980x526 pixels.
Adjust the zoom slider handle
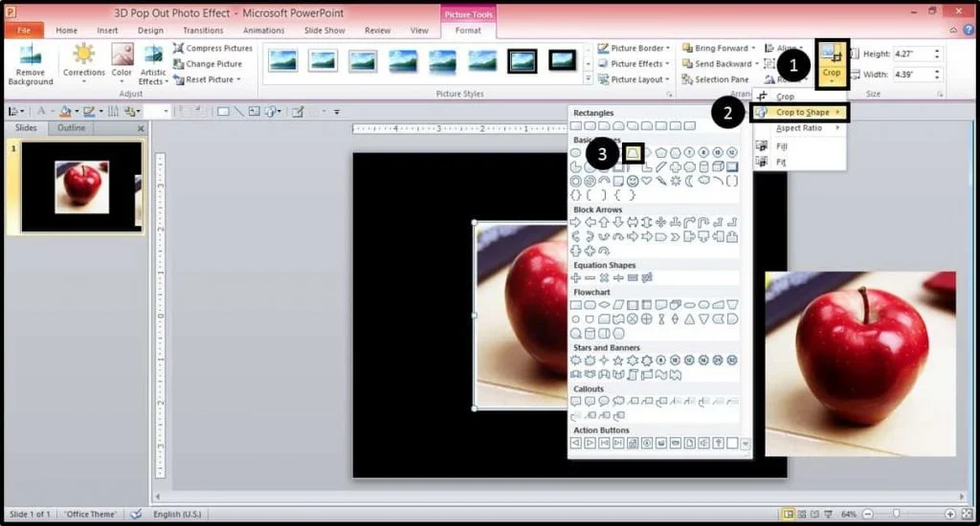(896, 514)
